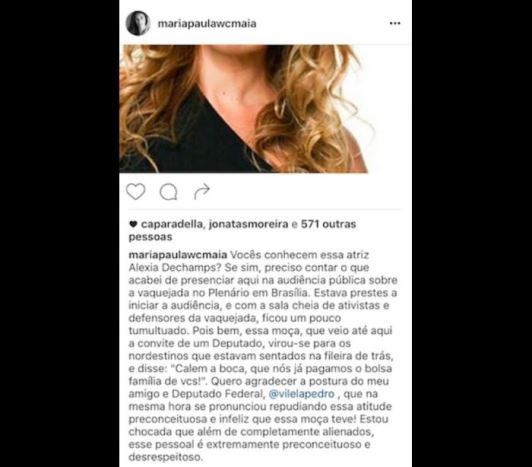Tap the black left margin beside the post
Viewport: 532px width, 467px height.
59,234
